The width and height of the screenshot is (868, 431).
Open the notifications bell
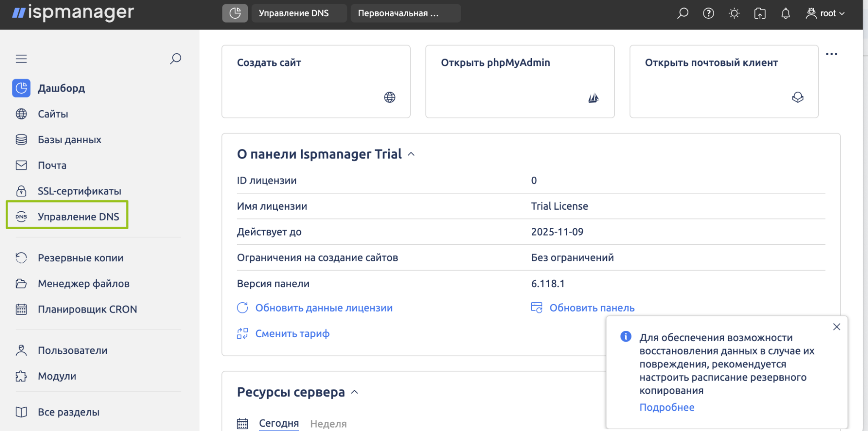pos(785,13)
